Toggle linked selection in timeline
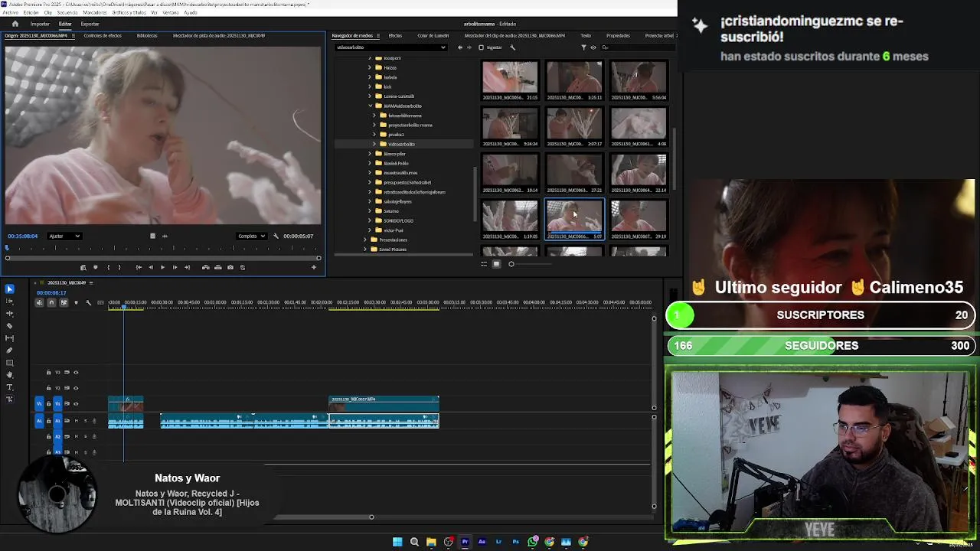980x551 pixels. 64,303
